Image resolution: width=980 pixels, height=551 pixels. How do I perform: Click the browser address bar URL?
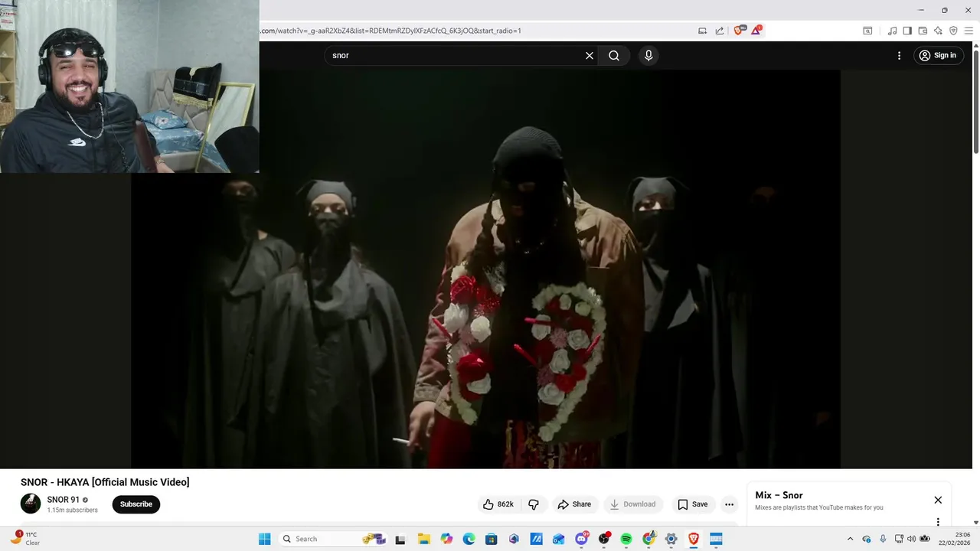[x=390, y=31]
